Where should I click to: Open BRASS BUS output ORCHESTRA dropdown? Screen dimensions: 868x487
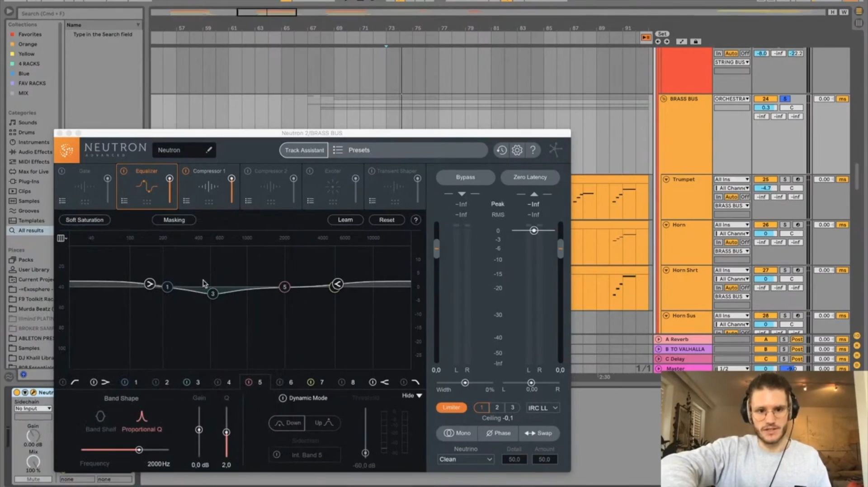pyautogui.click(x=732, y=99)
